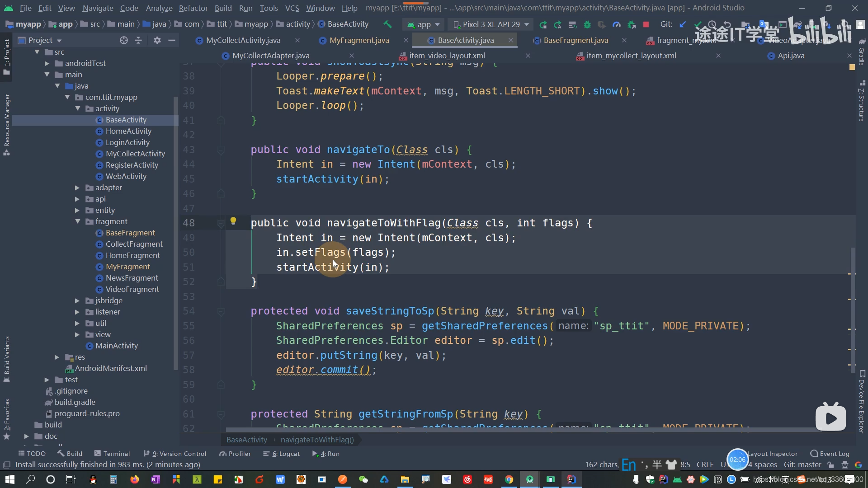Close the BaseActivity.java tab
Image resolution: width=868 pixels, height=488 pixels.
click(x=510, y=40)
